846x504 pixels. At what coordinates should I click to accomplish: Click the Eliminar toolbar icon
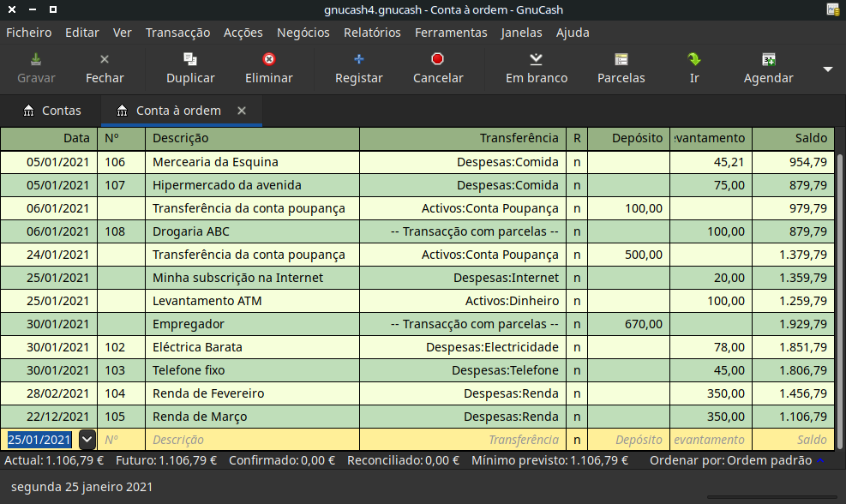coord(268,69)
